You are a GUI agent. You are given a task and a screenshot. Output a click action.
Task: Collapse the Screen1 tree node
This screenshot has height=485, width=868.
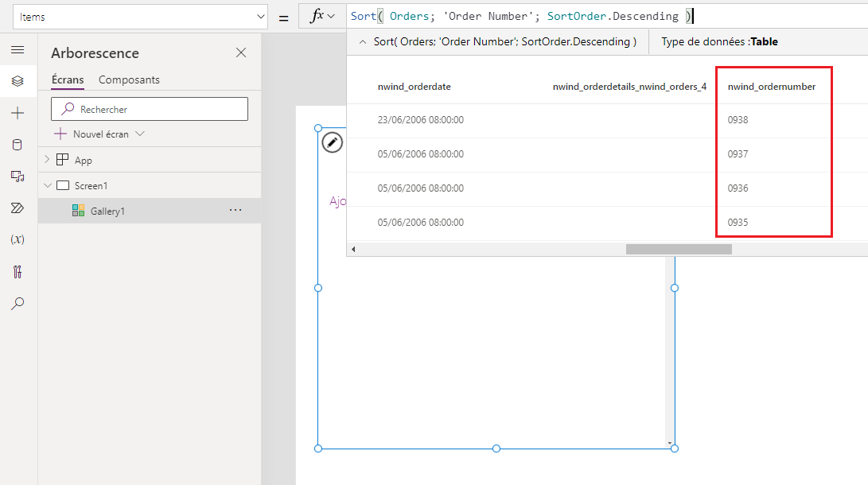click(x=48, y=186)
